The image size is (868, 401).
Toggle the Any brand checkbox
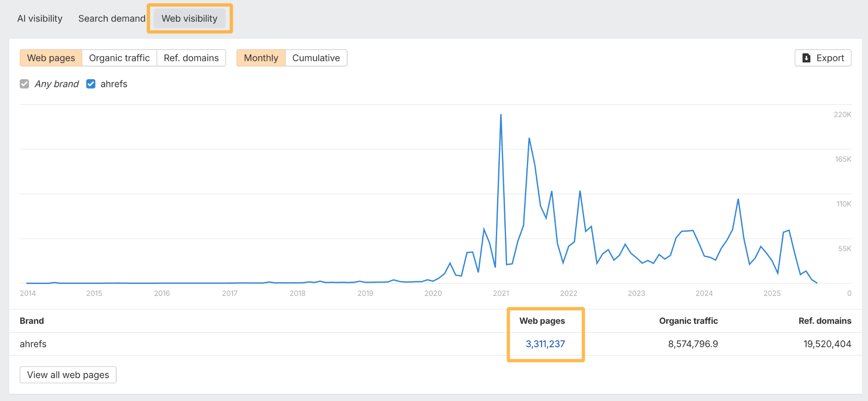coord(25,84)
